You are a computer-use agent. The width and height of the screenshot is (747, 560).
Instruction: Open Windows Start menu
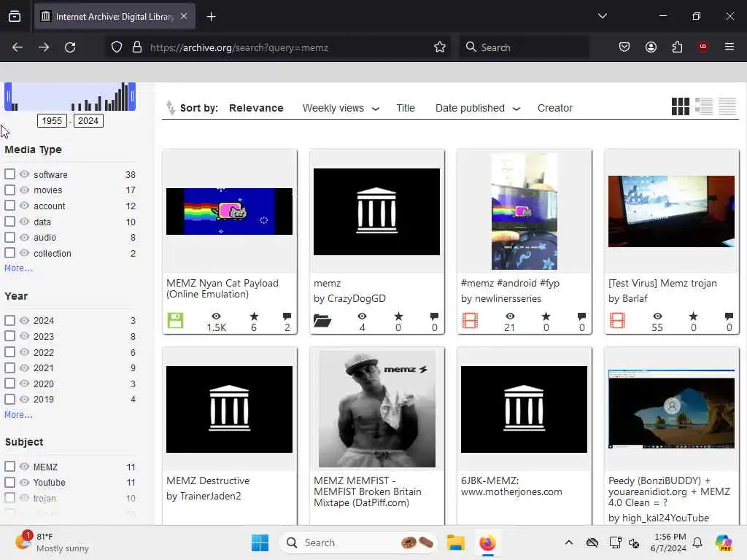pos(260,542)
